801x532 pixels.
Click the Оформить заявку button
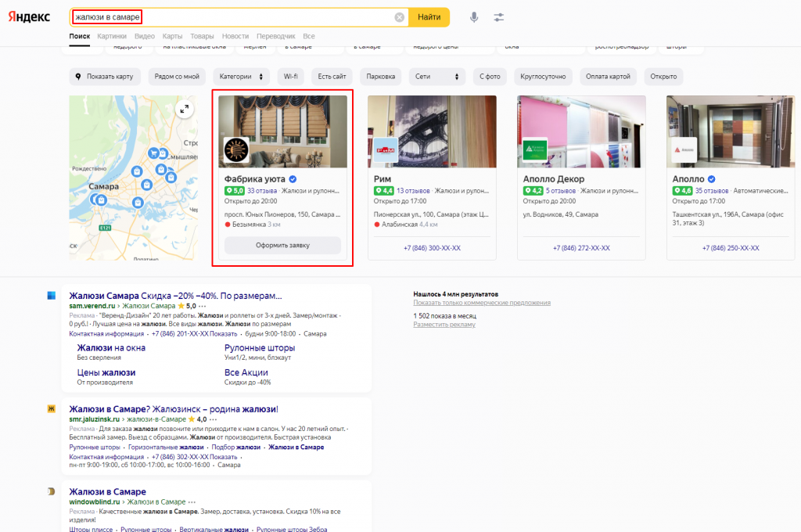click(282, 246)
